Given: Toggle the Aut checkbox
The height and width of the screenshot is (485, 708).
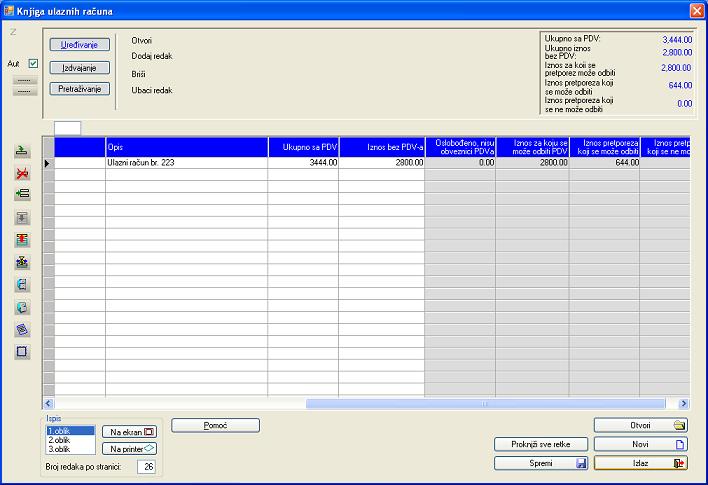Looking at the screenshot, I should click(x=33, y=63).
